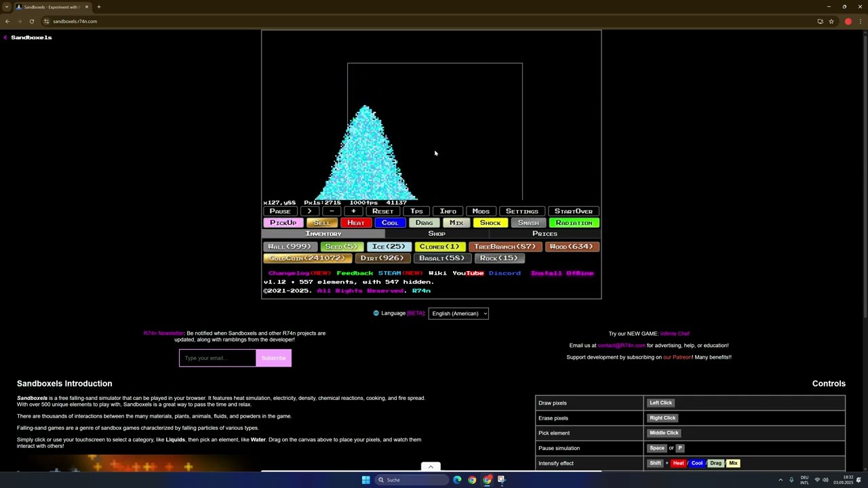Image resolution: width=868 pixels, height=488 pixels.
Task: Open the install app icon in address bar
Action: 820,21
